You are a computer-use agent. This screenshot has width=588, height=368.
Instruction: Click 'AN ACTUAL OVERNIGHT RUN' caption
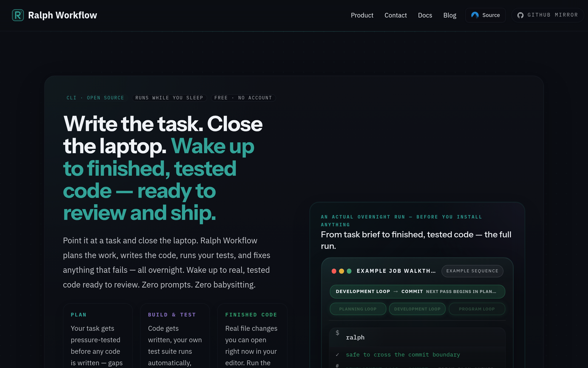[401, 221]
